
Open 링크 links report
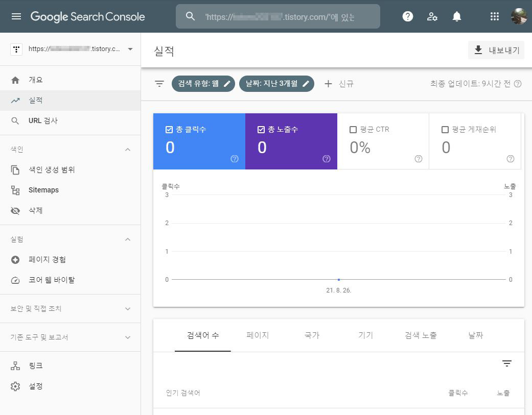tap(70, 366)
